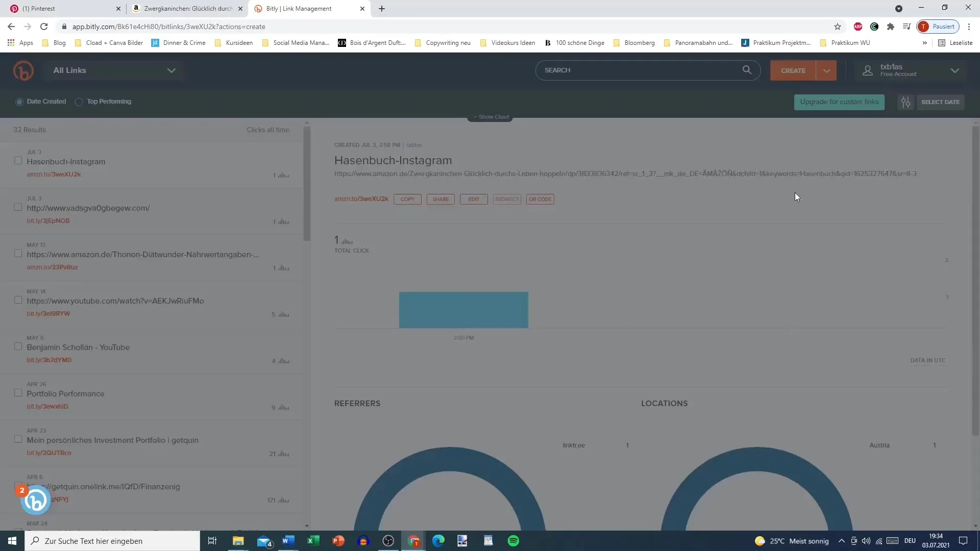Switch to the Zwergkaninchen Amazon tab
This screenshot has height=551, width=980.
tap(187, 9)
